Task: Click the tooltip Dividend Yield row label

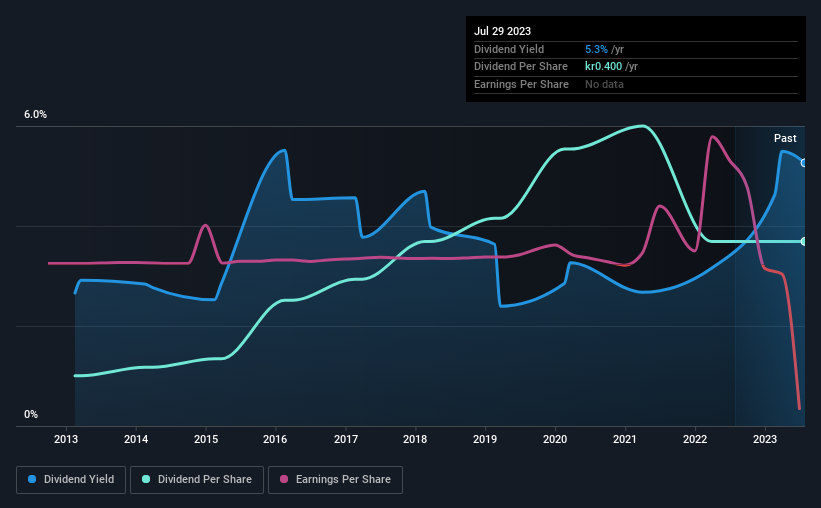Action: tap(509, 49)
